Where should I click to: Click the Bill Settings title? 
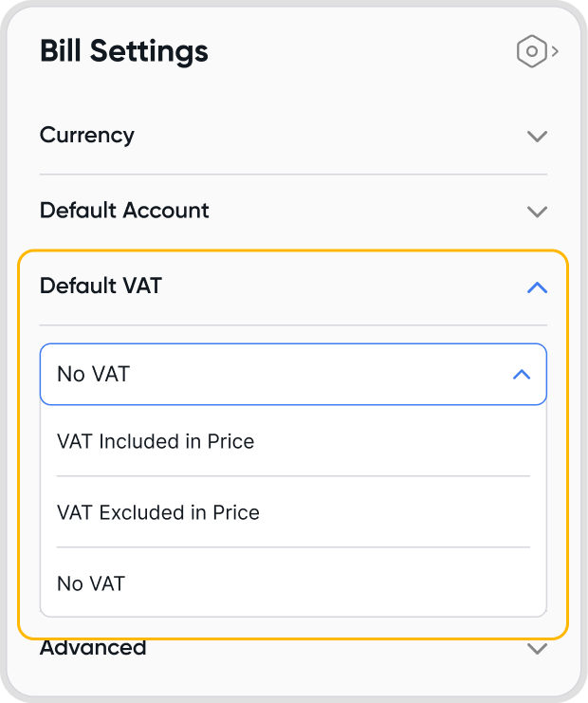click(x=124, y=51)
